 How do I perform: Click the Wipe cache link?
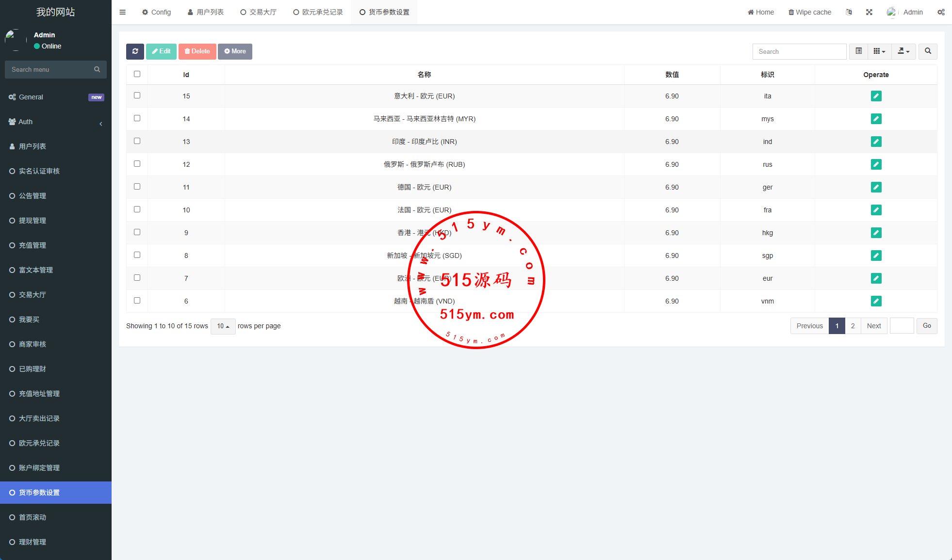[809, 12]
